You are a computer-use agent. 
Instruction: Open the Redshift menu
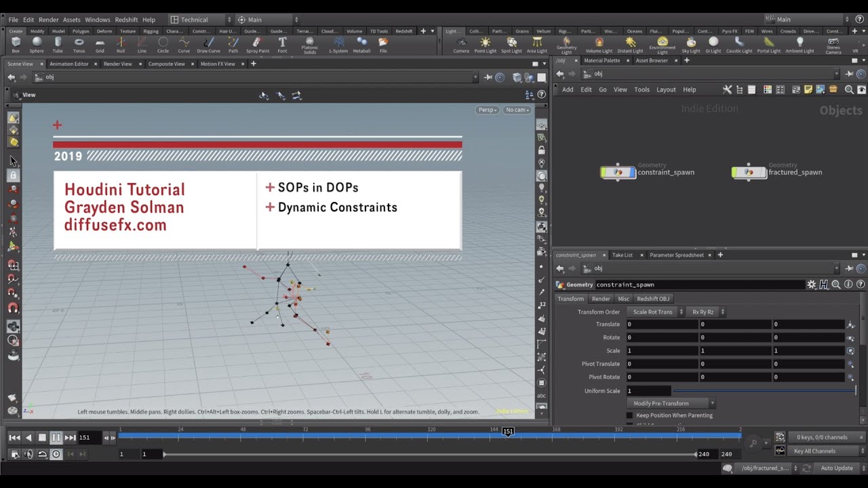(126, 20)
